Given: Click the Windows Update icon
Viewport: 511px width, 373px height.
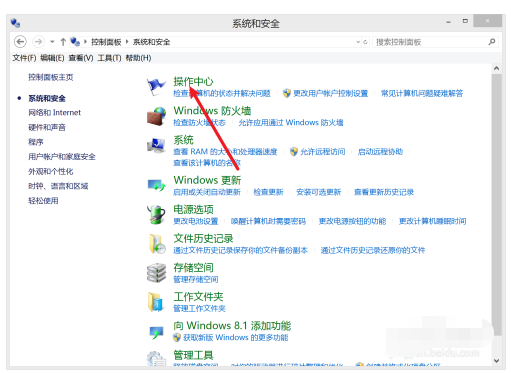Looking at the screenshot, I should [156, 185].
